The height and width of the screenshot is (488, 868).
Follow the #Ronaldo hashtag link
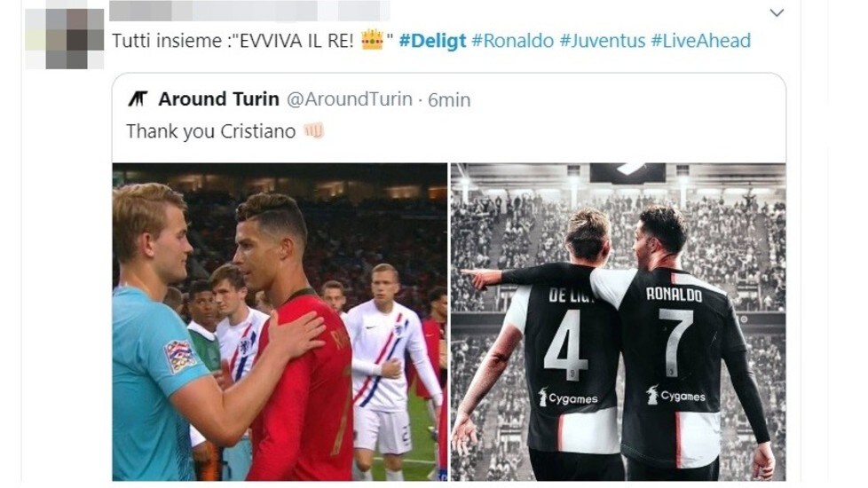(513, 41)
